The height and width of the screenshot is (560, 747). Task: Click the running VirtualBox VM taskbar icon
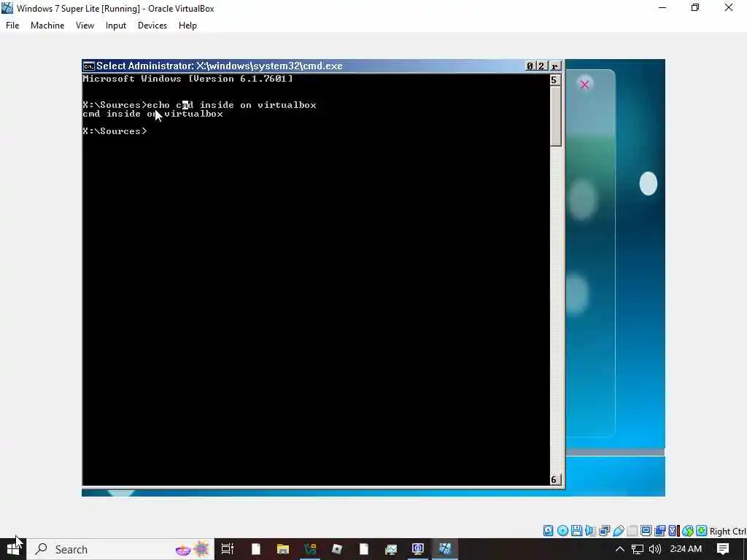click(445, 549)
